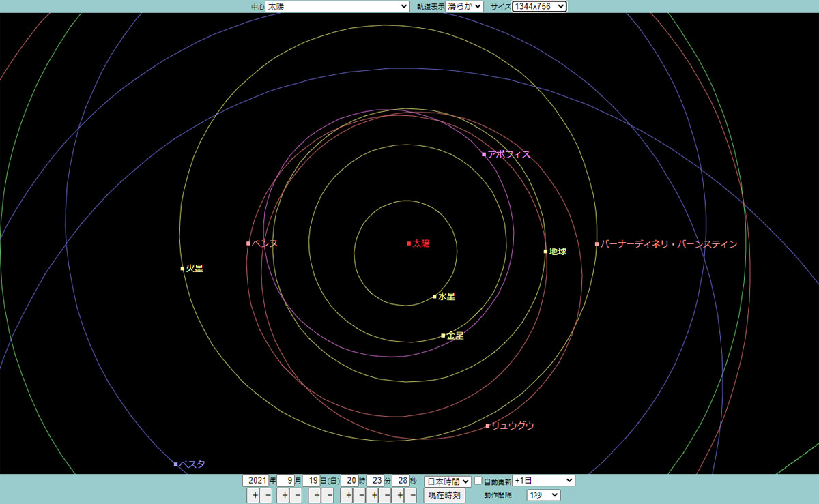The image size is (819, 504).
Task: Open the 中心 dropdown showing 太陽
Action: click(336, 6)
